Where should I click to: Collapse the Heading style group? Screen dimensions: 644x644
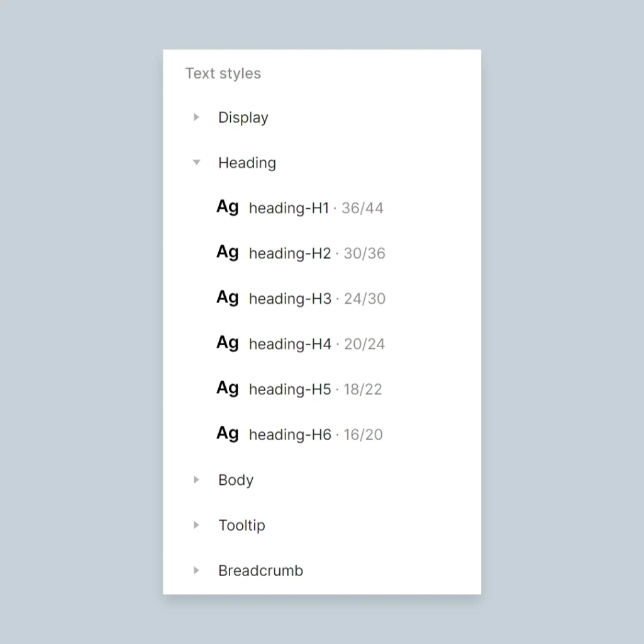(196, 162)
